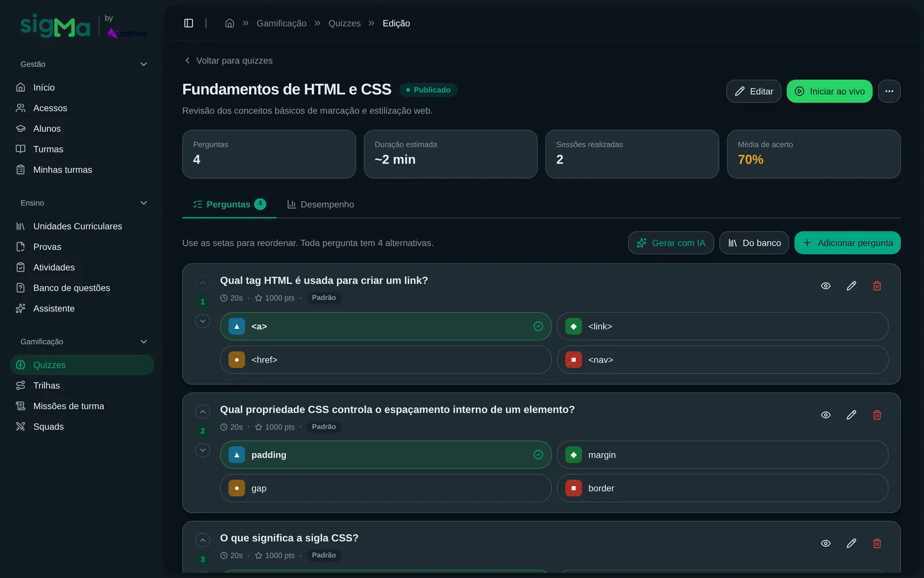Go to home via breadcrumb house icon

(x=229, y=23)
